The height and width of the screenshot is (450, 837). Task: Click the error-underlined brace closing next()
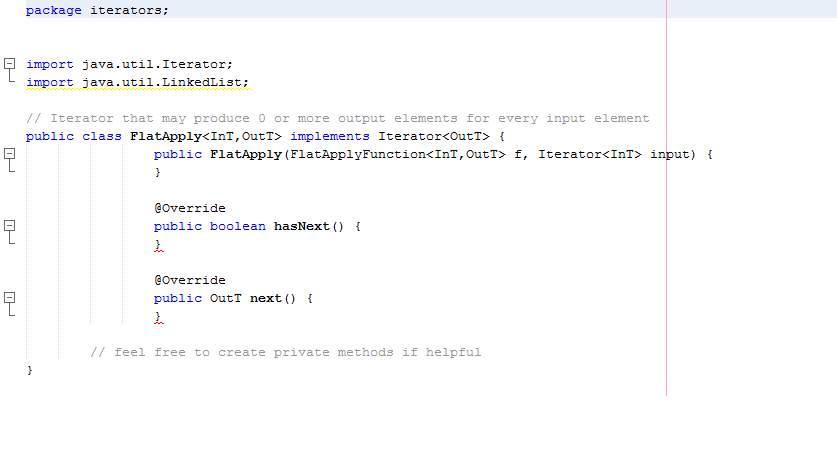tap(157, 317)
